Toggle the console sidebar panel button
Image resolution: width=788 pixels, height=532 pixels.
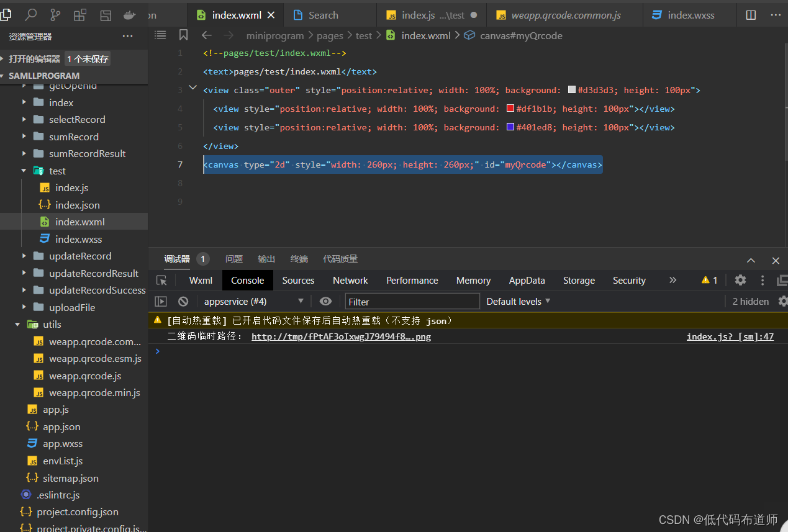click(161, 302)
